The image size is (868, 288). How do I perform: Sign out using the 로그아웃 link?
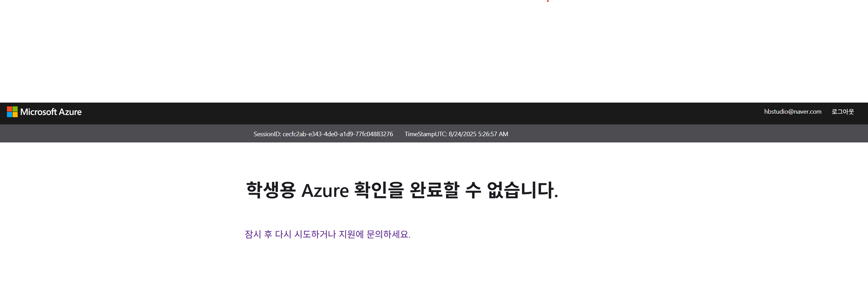[x=843, y=112]
